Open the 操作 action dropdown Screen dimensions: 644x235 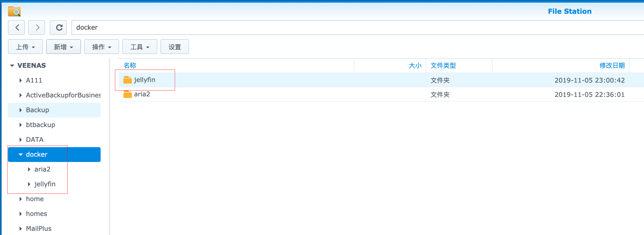[x=102, y=47]
